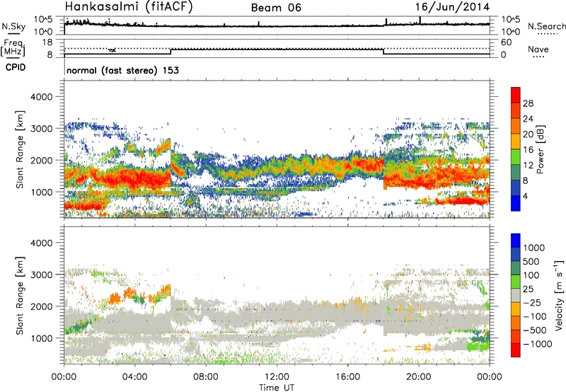The width and height of the screenshot is (566, 392).
Task: Click the '3000' tick of the velocity panel
Action: click(41, 275)
